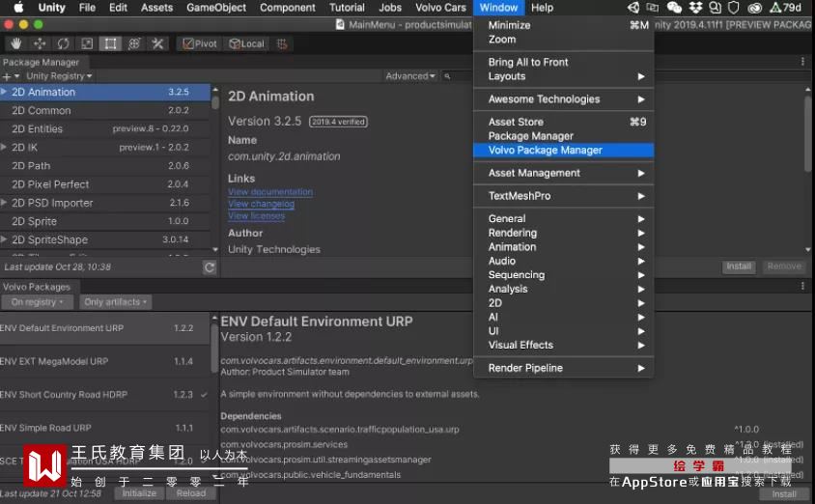The height and width of the screenshot is (504, 815).
Task: Open the TextMeshPro submenu
Action: [563, 196]
